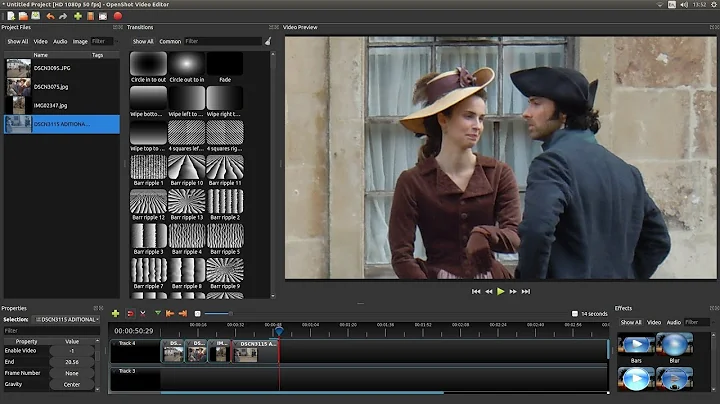Click the Transitions filter field

(223, 41)
